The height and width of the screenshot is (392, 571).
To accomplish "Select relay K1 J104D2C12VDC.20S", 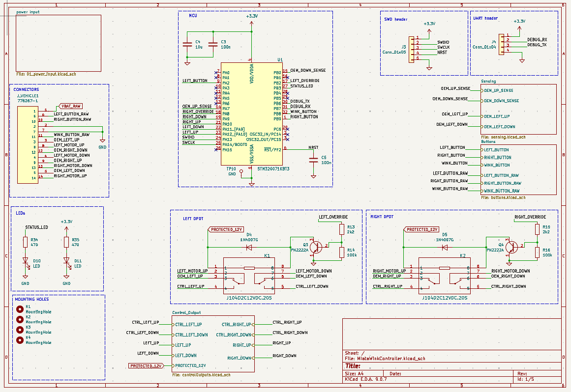I will point(248,276).
